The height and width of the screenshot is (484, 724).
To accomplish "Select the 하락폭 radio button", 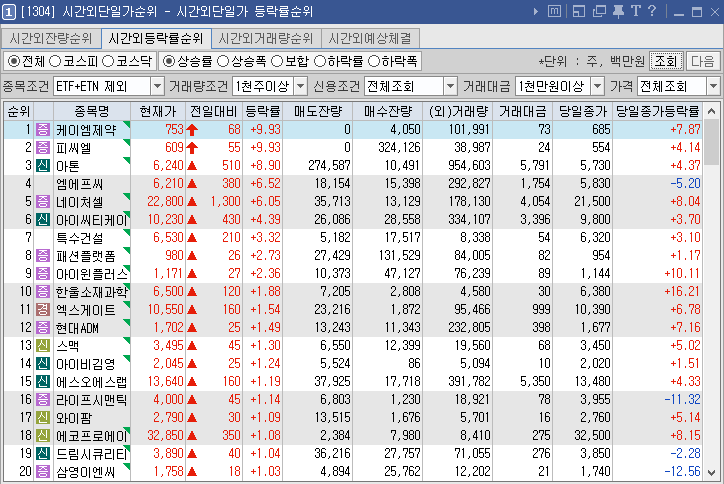I will click(x=374, y=61).
